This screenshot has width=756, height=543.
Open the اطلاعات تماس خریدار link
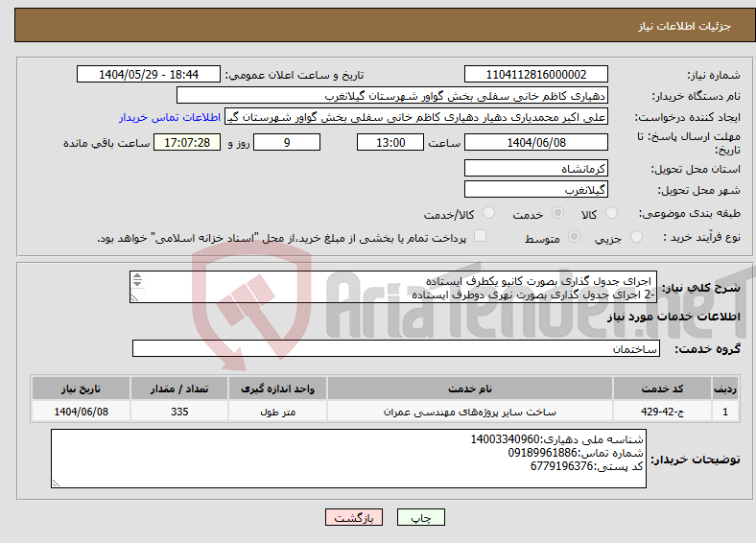tap(170, 117)
